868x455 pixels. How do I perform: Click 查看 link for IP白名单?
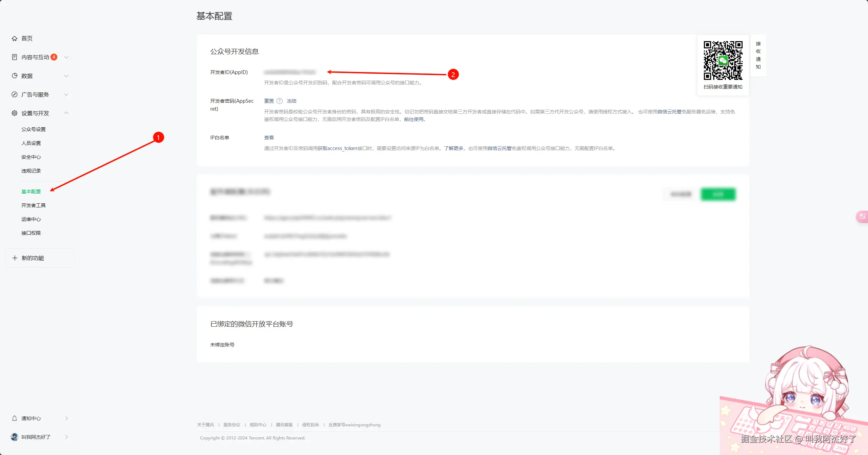coord(269,138)
